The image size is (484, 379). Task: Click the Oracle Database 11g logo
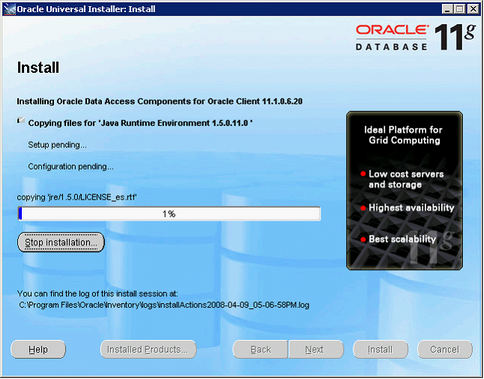click(x=416, y=37)
